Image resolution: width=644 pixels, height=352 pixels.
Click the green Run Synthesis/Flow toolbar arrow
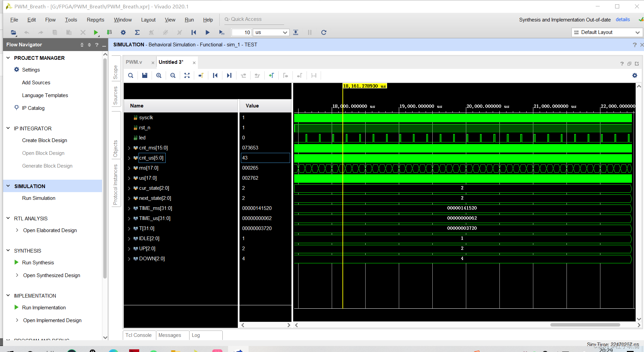pyautogui.click(x=96, y=33)
